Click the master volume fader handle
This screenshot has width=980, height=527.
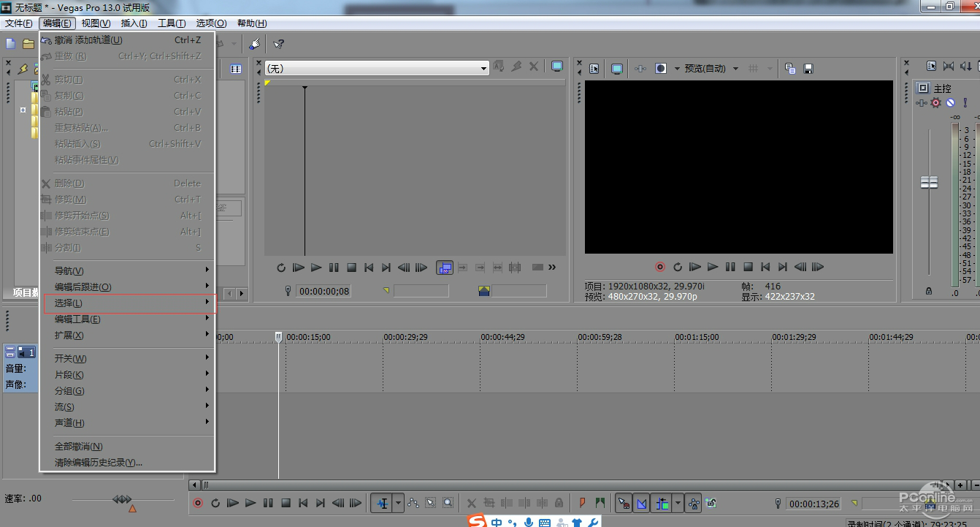pyautogui.click(x=929, y=183)
